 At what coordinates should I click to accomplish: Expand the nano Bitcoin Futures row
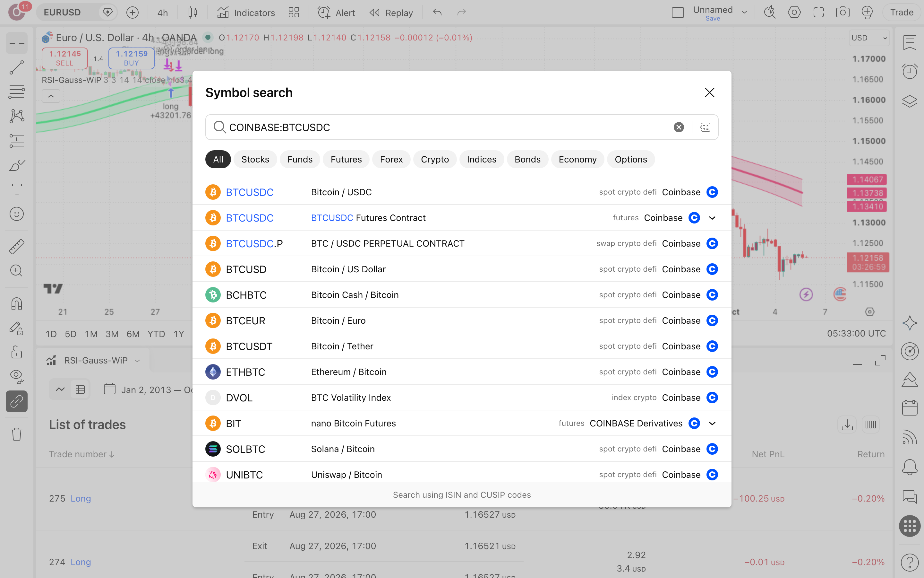tap(712, 424)
